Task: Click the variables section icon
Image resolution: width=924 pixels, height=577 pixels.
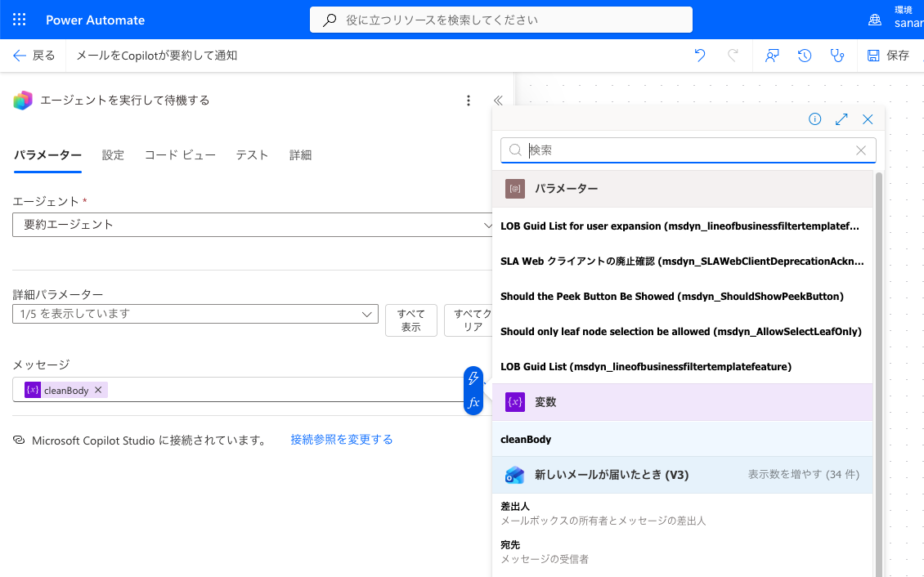Action: (x=515, y=402)
